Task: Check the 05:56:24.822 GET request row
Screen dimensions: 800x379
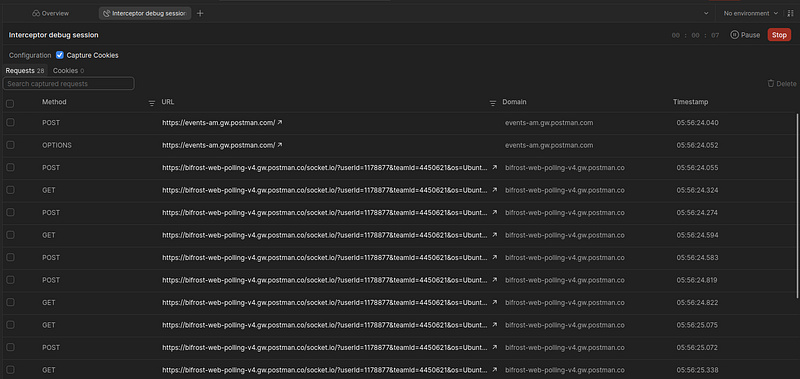Action: pos(10,302)
